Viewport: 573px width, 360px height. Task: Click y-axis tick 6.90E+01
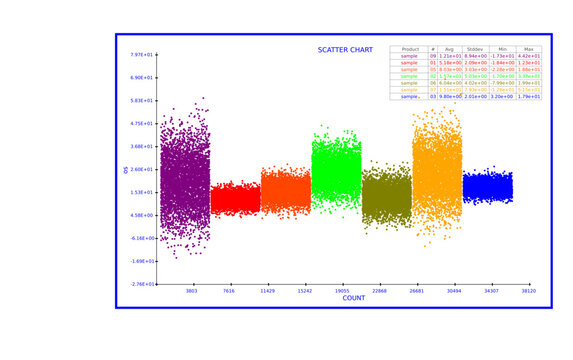pos(142,78)
